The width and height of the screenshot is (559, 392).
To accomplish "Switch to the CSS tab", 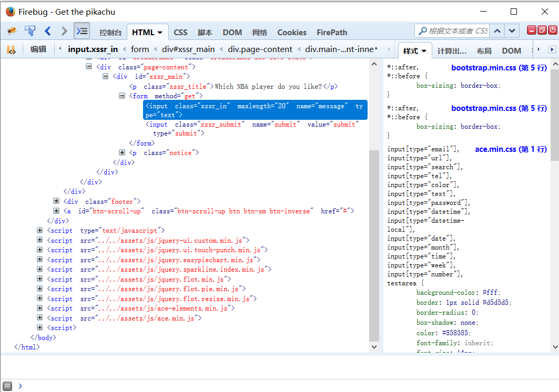I will (x=180, y=33).
